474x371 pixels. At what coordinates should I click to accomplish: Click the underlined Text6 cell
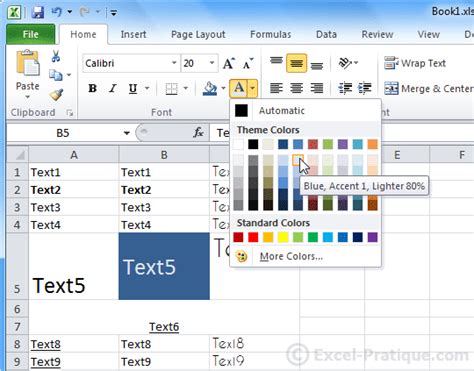coord(164,327)
